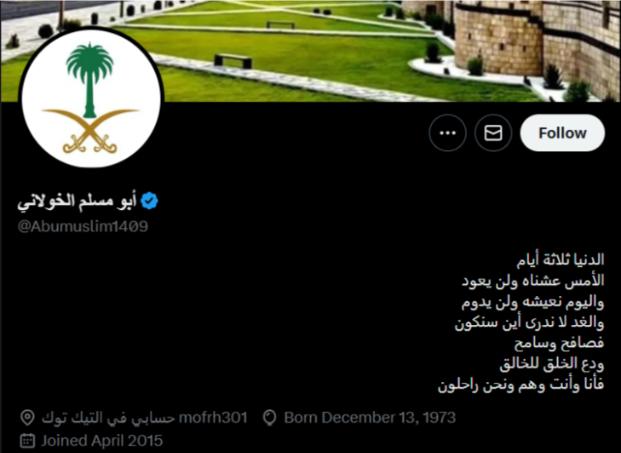Click the birthday balloon icon
Image resolution: width=621 pixels, height=453 pixels.
[x=270, y=418]
